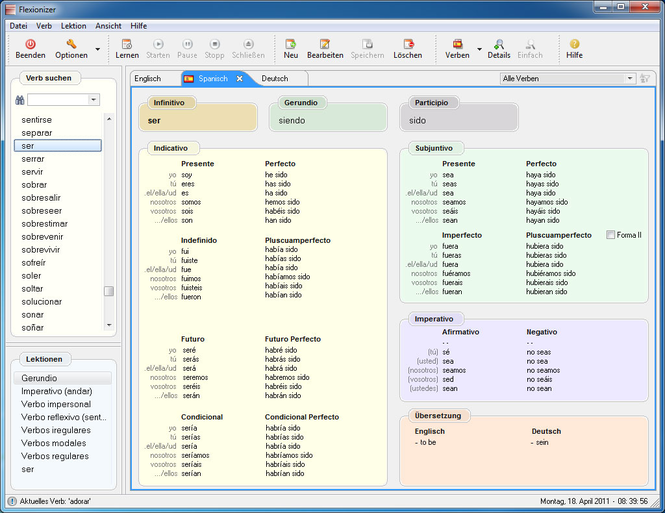
Task: Show verb Details view
Action: click(x=499, y=44)
